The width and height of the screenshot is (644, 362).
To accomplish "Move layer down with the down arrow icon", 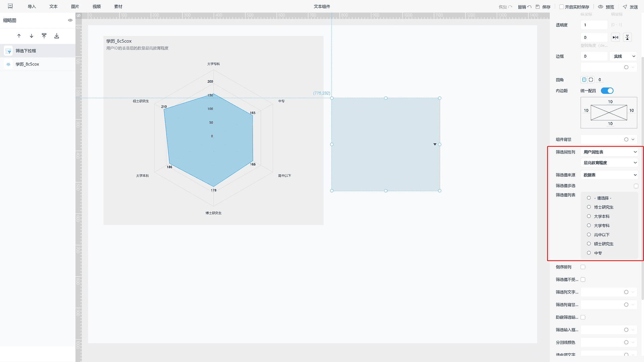I will pyautogui.click(x=32, y=36).
